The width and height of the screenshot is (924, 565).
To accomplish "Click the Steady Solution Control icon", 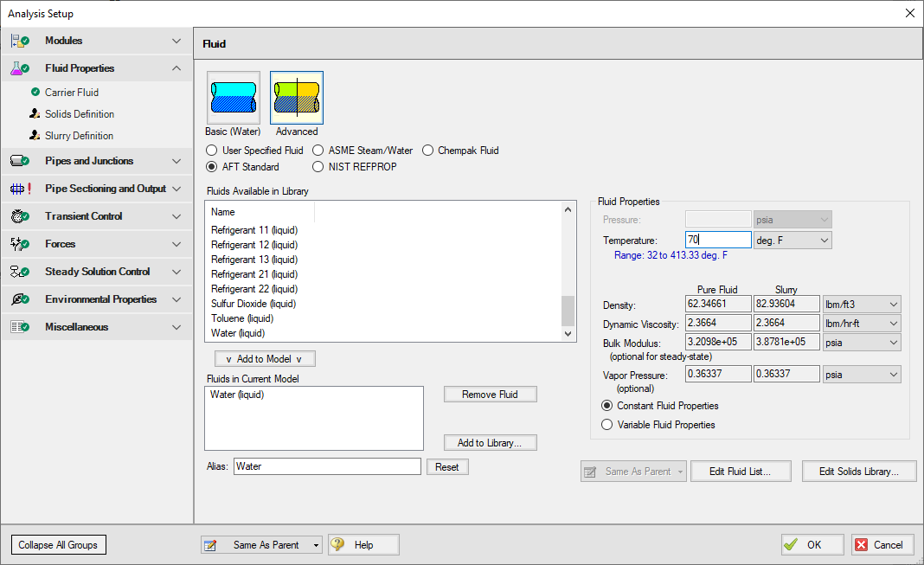I will pos(21,272).
